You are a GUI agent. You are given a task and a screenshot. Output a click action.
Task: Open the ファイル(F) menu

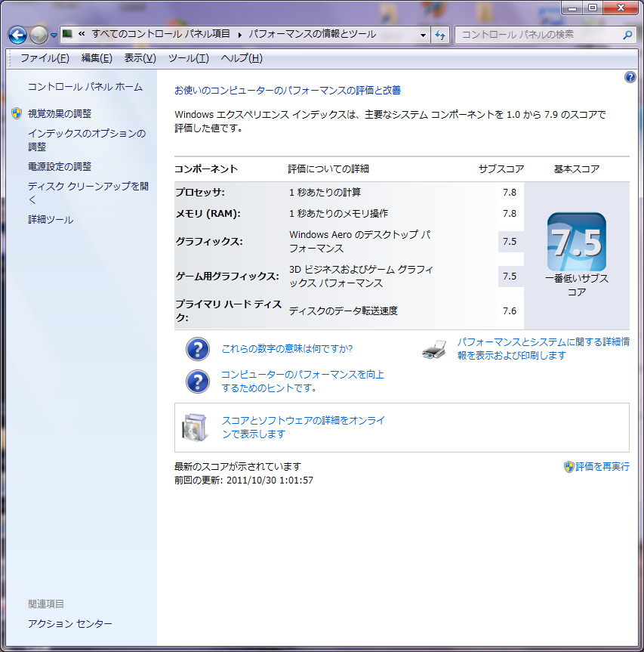point(45,58)
